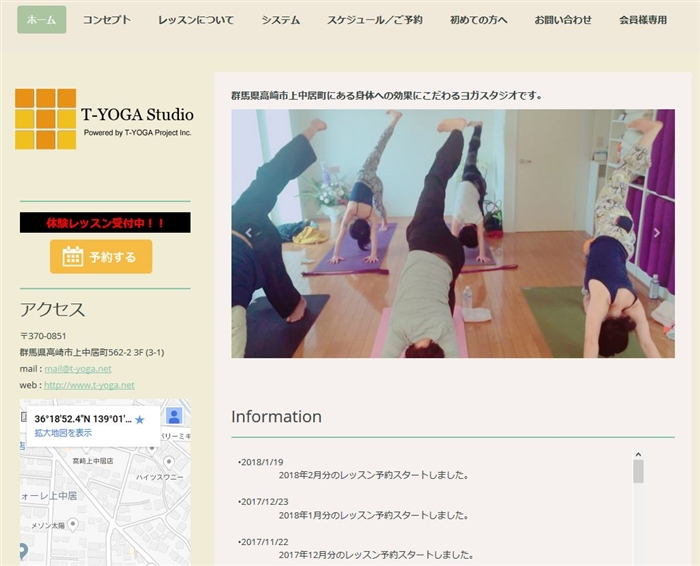Select the 2017/11/22 news date
The image size is (700, 566).
(264, 542)
